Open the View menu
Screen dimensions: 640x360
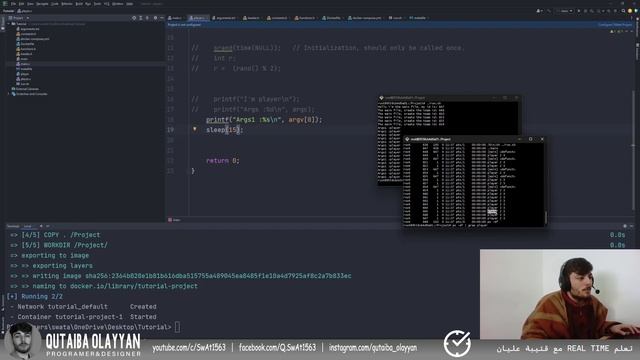pyautogui.click(x=30, y=4)
